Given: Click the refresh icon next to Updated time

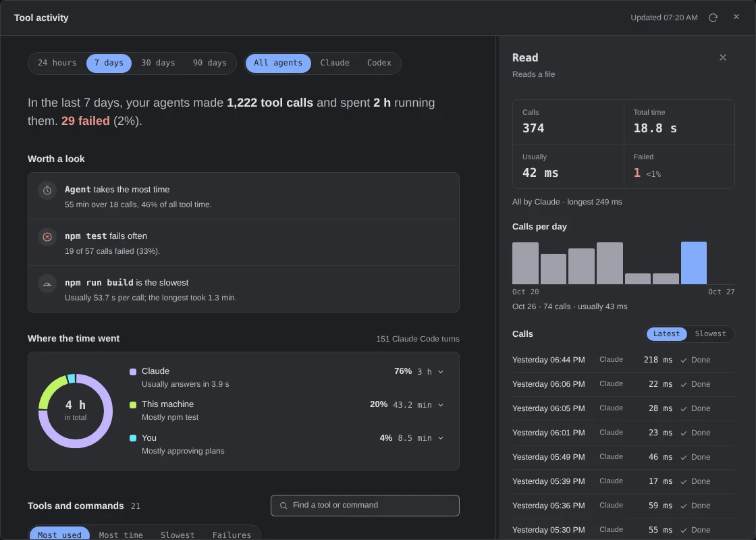Looking at the screenshot, I should pyautogui.click(x=713, y=18).
